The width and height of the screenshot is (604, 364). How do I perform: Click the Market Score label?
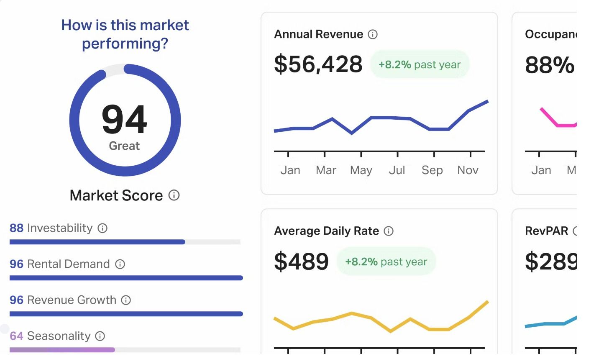(x=116, y=195)
